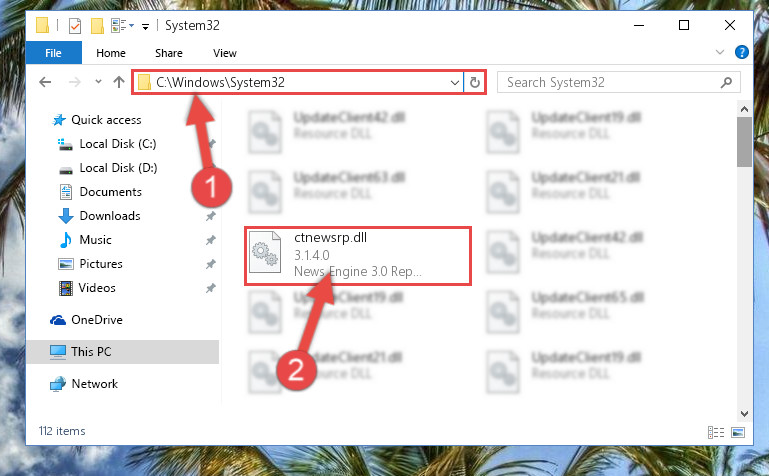Click the Properties quick access toolbar icon
The height and width of the screenshot is (476, 769).
pyautogui.click(x=75, y=25)
